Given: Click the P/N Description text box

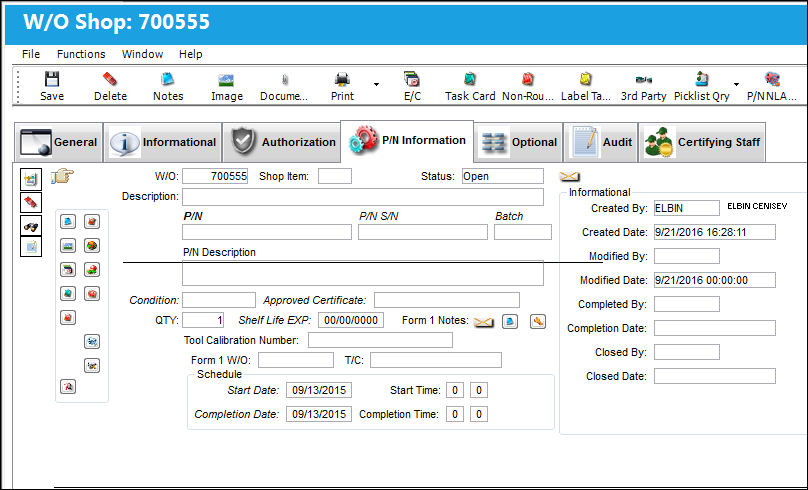Looking at the screenshot, I should pos(363,273).
